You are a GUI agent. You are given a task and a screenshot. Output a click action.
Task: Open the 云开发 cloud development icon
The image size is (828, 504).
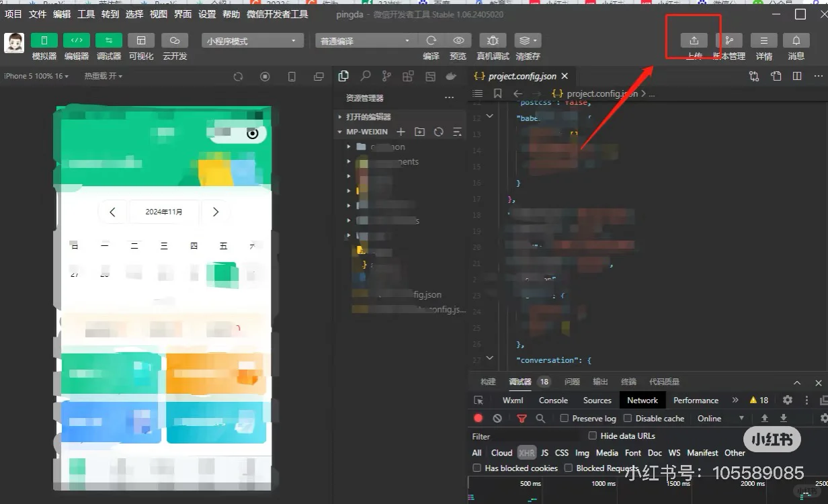tap(175, 40)
